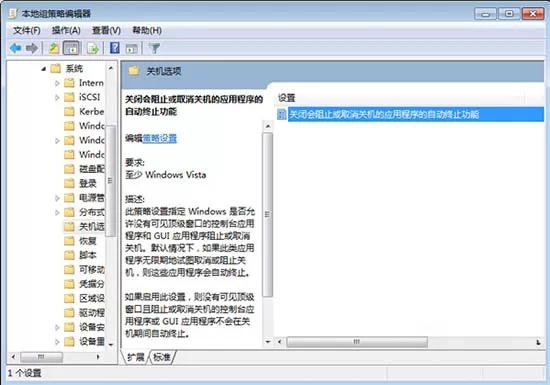Image resolution: width=550 pixels, height=385 pixels.
Task: Go up one level with folder-arrow icon
Action: click(x=54, y=48)
